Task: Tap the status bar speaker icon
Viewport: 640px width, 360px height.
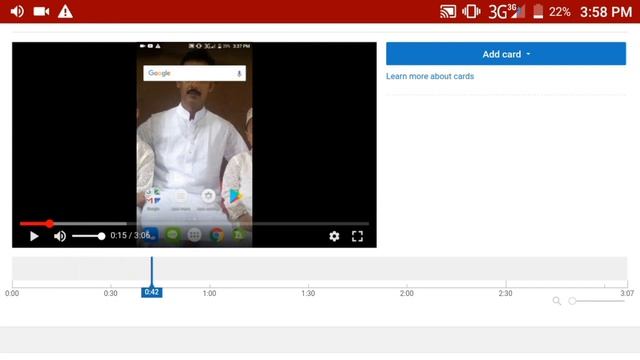Action: pyautogui.click(x=17, y=11)
